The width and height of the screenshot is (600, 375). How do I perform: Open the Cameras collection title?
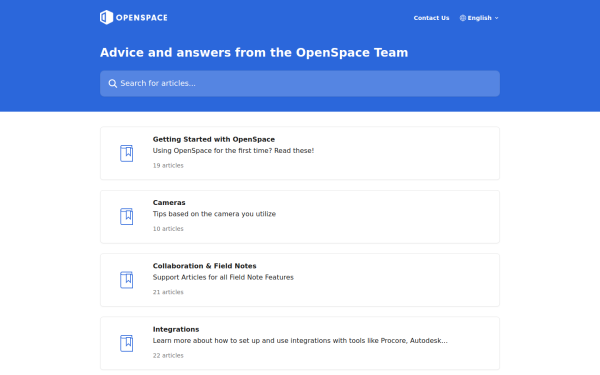point(169,202)
